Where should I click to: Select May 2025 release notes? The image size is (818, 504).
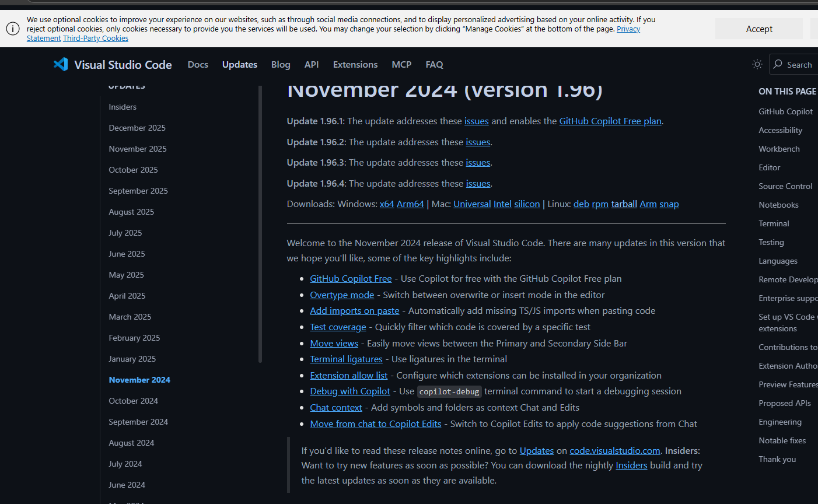coord(126,275)
